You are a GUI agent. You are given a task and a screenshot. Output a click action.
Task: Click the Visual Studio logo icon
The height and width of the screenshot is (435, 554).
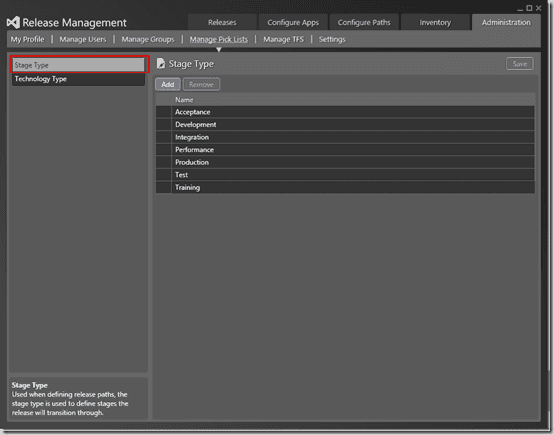coord(13,23)
